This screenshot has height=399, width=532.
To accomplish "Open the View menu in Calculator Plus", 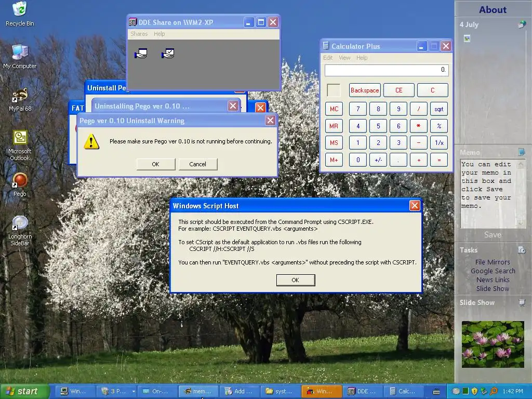I will click(x=344, y=58).
